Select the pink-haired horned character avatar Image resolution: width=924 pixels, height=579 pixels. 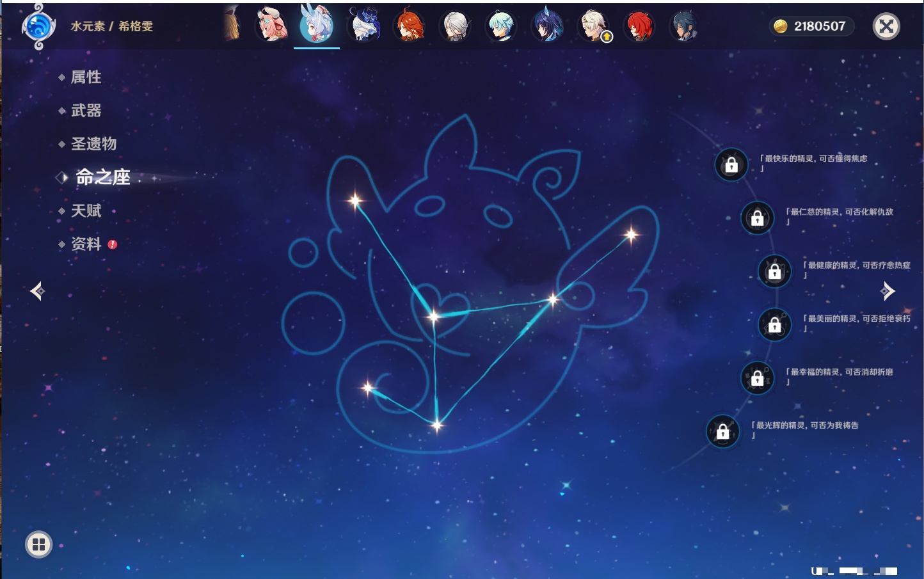[x=271, y=26]
